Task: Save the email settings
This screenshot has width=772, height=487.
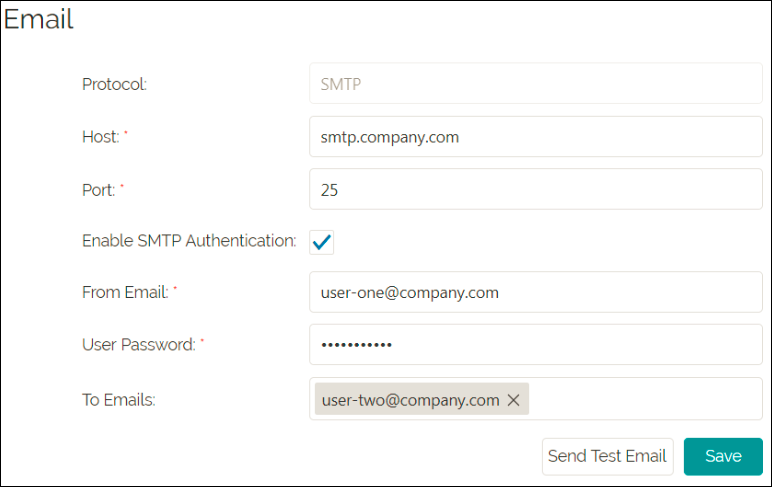Action: point(723,456)
